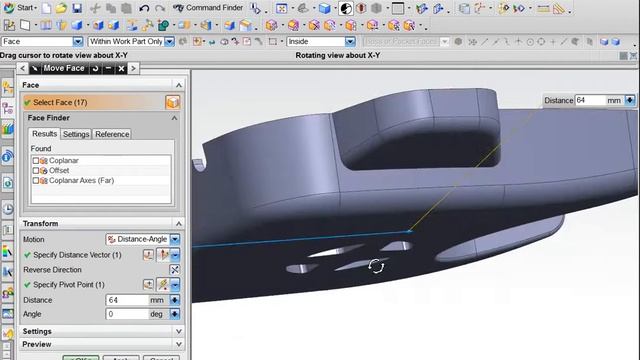This screenshot has height=360, width=640.
Task: Click the Delete Face icon in Synchronous toolbar
Action: click(314, 25)
